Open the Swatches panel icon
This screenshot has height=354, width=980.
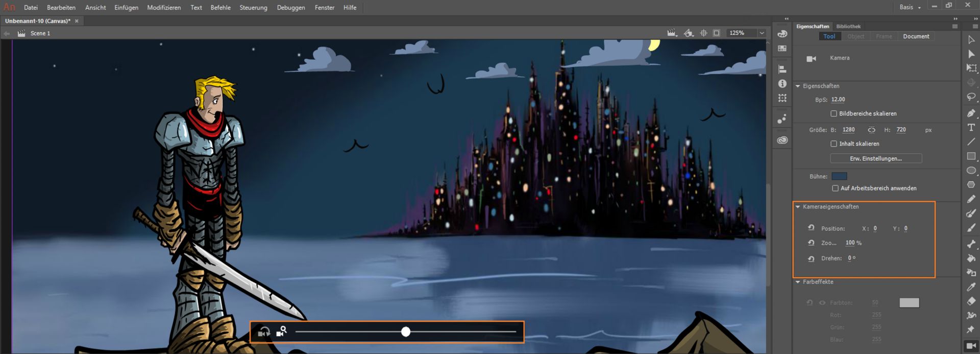tap(782, 49)
